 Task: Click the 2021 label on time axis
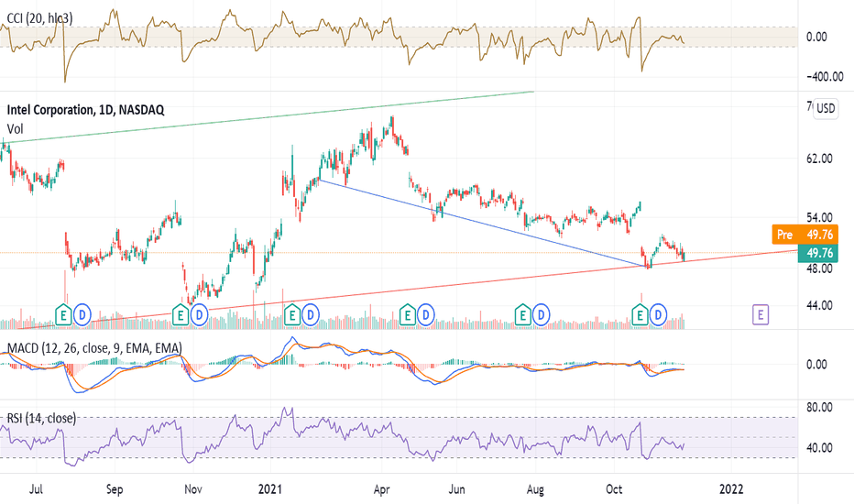(270, 489)
